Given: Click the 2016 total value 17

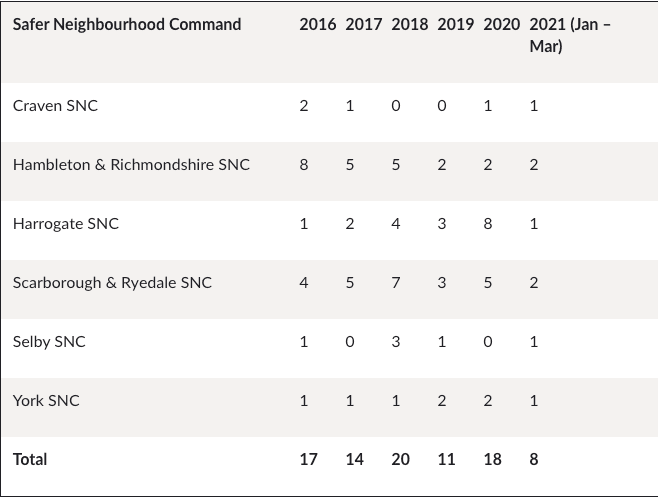Looking at the screenshot, I should [308, 460].
